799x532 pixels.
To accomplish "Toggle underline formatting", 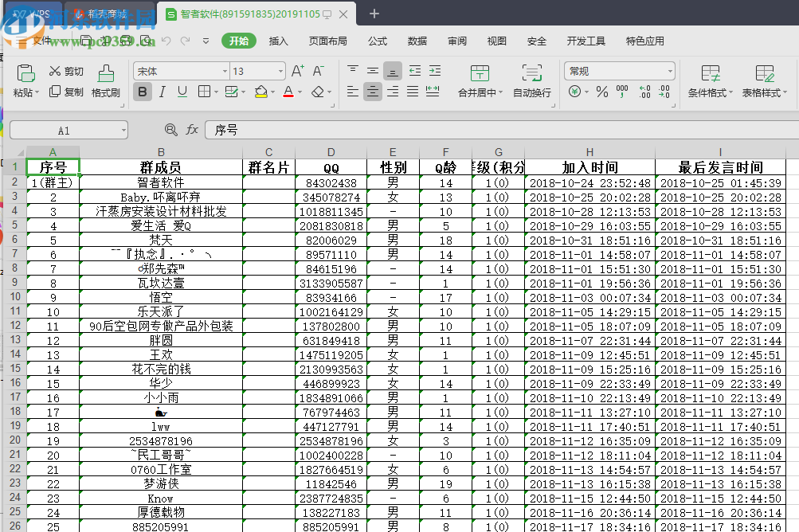I will [x=180, y=92].
